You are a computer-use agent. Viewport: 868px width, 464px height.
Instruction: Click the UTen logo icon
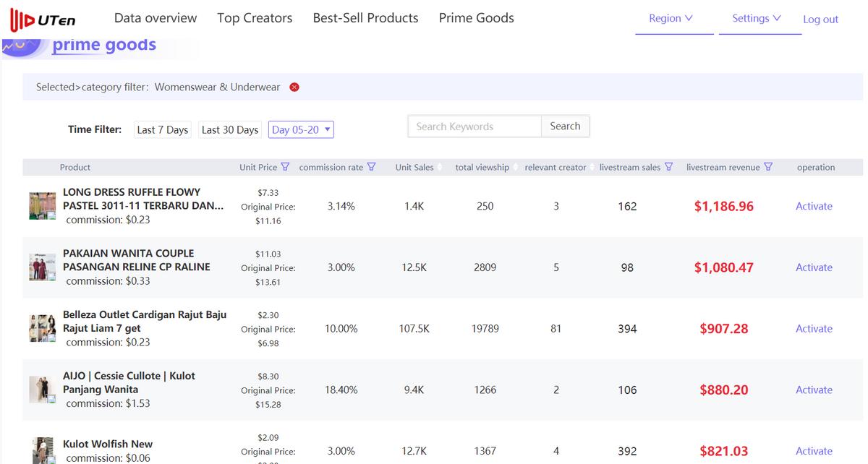tap(23, 20)
